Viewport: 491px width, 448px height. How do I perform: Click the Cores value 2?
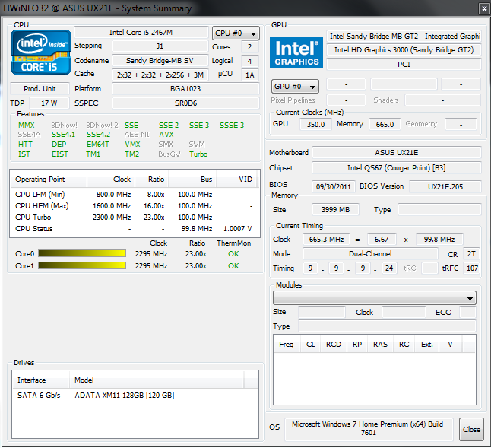(249, 47)
